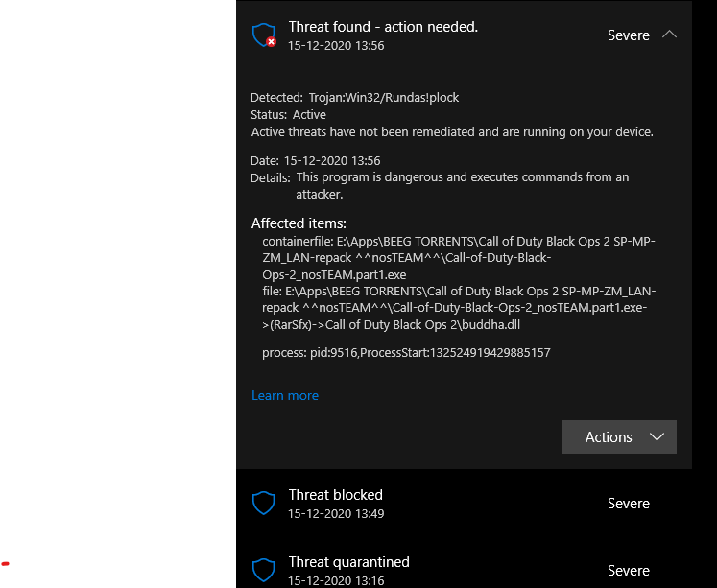Click the 15-12-2020 13:16 timestamp
The height and width of the screenshot is (588, 717).
(x=336, y=580)
